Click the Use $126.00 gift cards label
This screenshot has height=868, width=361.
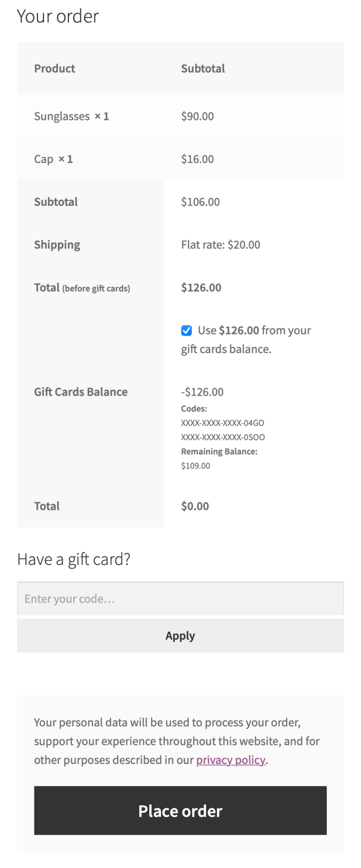[246, 340]
